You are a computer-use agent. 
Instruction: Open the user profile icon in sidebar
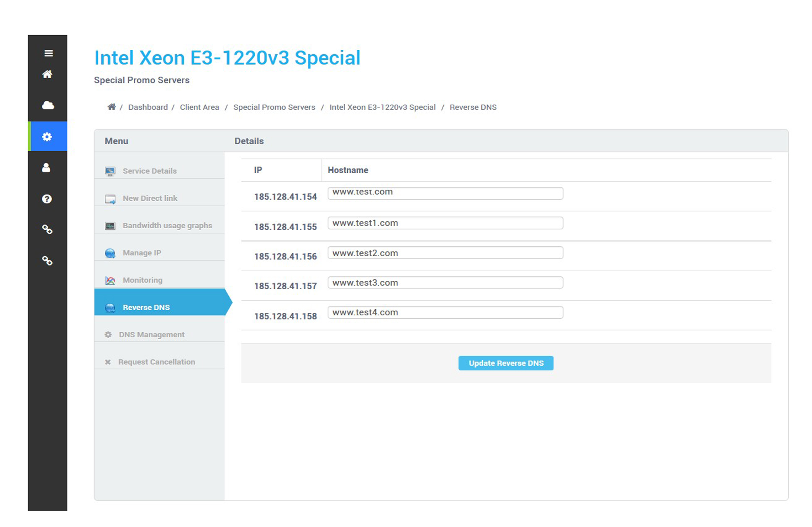tap(46, 168)
